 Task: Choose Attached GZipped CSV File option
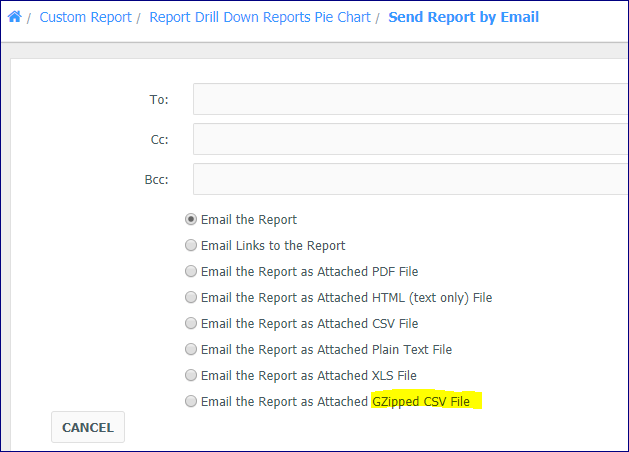coord(191,401)
